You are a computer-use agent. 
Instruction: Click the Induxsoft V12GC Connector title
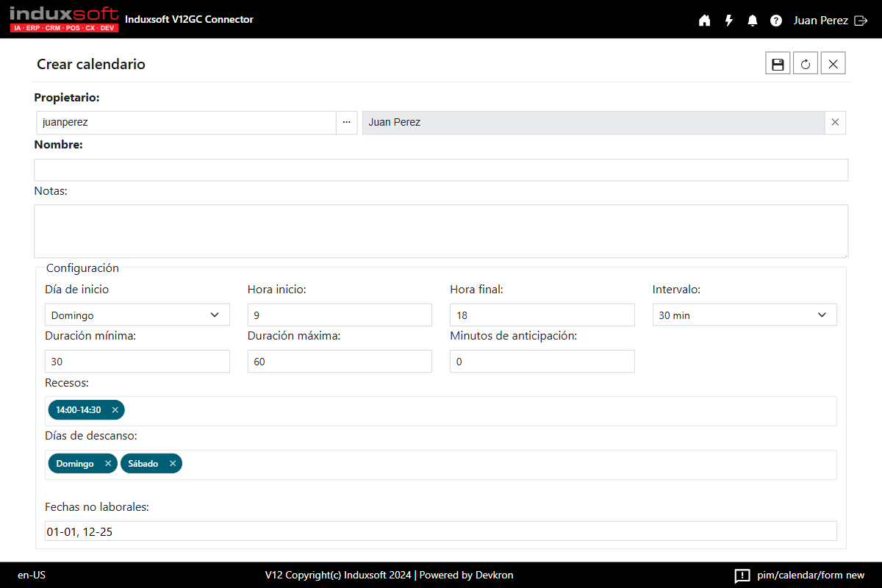tap(189, 19)
